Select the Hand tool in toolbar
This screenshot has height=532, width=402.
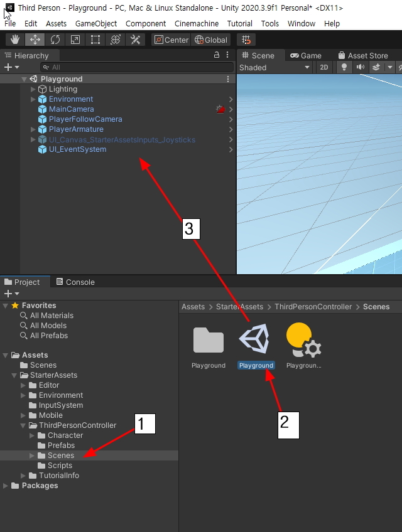tap(14, 40)
